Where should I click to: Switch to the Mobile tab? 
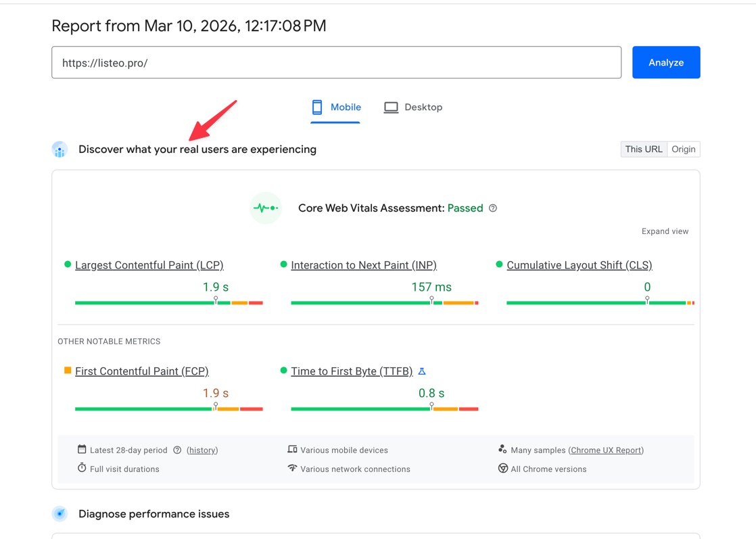click(336, 108)
